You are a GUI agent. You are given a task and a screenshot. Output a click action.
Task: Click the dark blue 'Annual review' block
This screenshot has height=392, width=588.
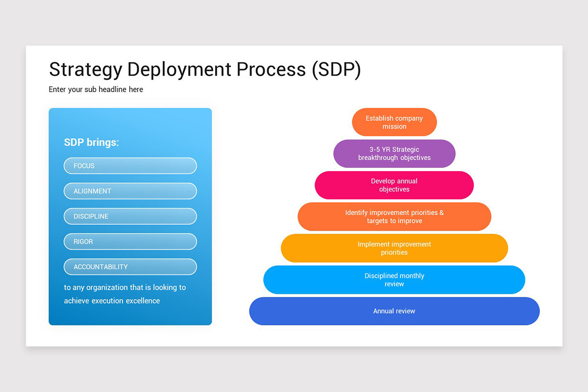coord(394,311)
